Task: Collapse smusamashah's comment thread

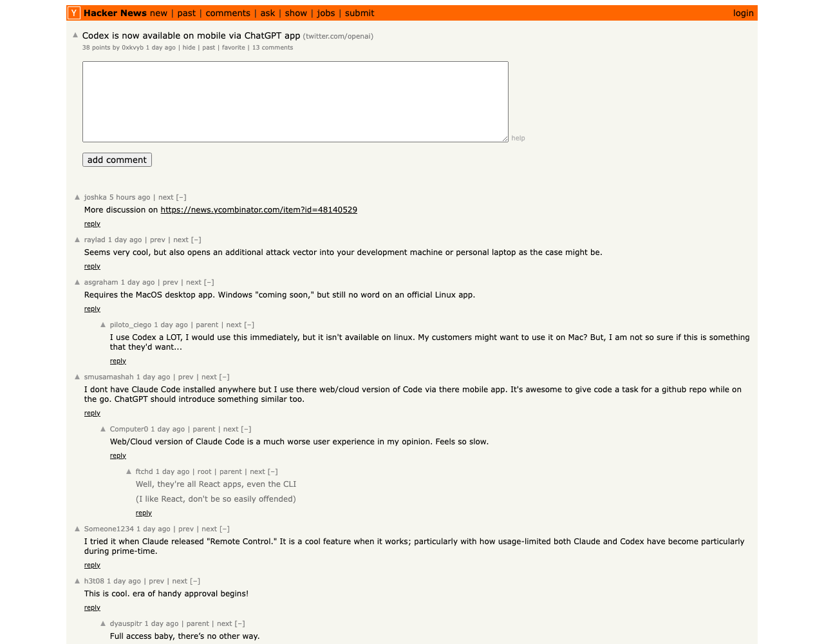Action: point(225,377)
